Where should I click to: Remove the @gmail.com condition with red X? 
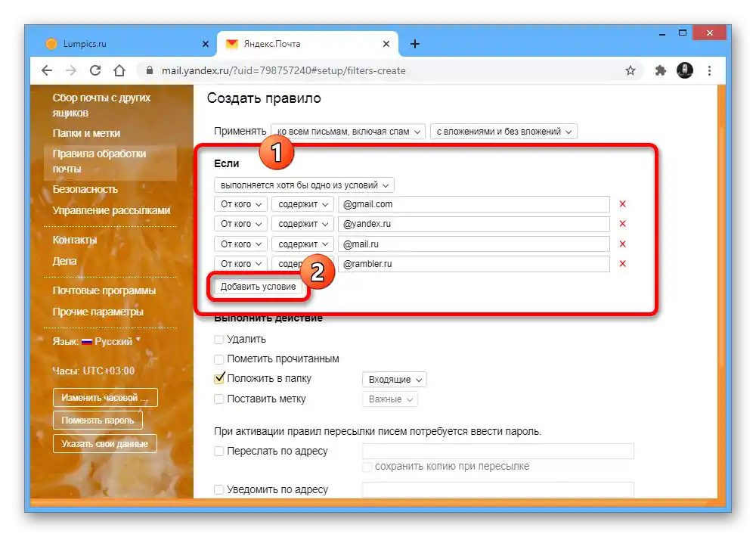click(622, 204)
